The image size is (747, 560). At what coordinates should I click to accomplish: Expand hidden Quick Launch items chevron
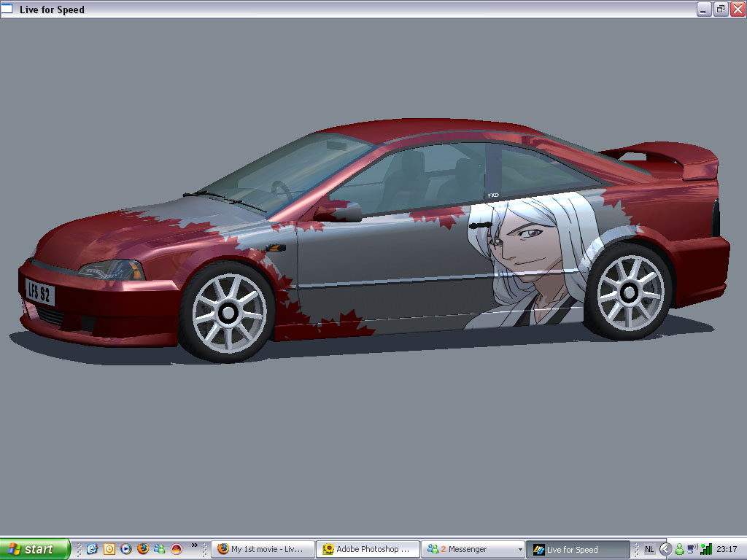click(194, 545)
